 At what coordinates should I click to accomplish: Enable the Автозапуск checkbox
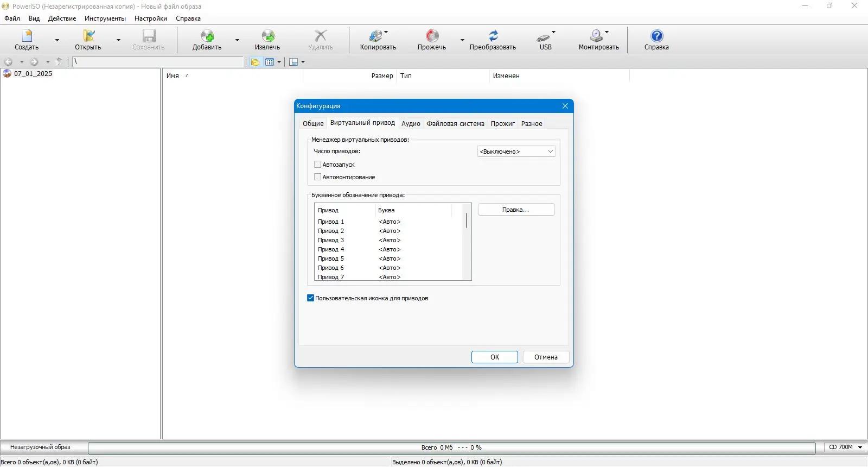(x=317, y=165)
